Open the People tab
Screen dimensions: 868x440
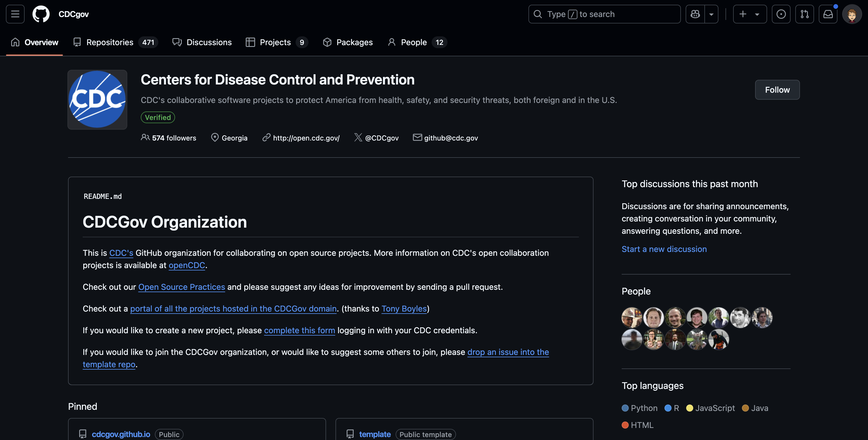tap(417, 43)
